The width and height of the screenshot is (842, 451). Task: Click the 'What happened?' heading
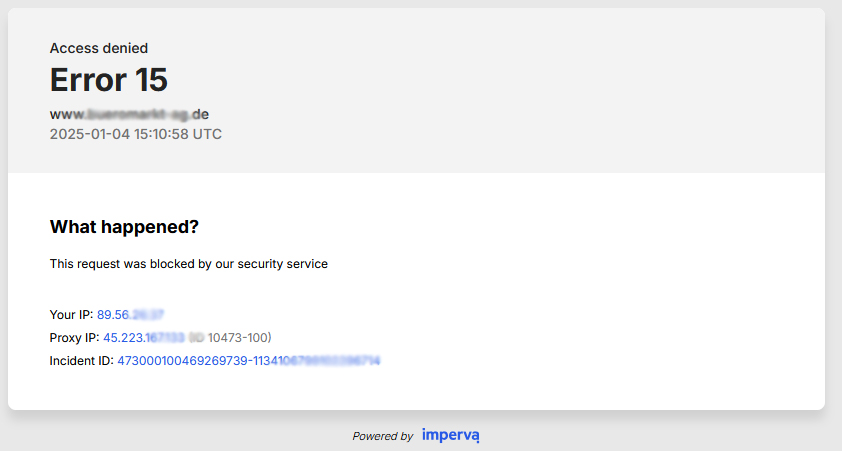[x=124, y=227]
